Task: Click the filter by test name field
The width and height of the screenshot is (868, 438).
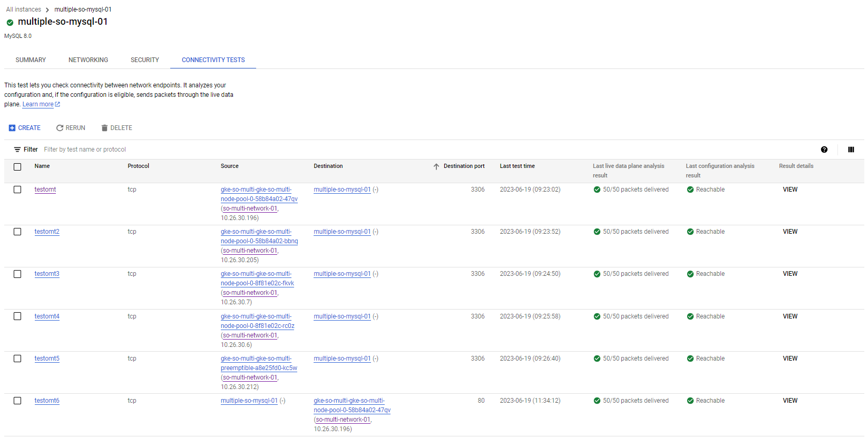Action: (x=158, y=150)
